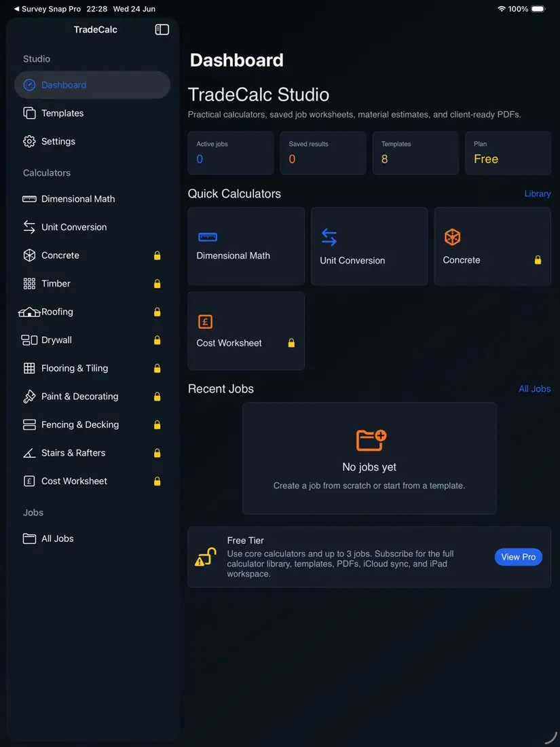This screenshot has width=560, height=747.
Task: Click the blue ruler icon in Dimensional Math card
Action: pos(208,237)
